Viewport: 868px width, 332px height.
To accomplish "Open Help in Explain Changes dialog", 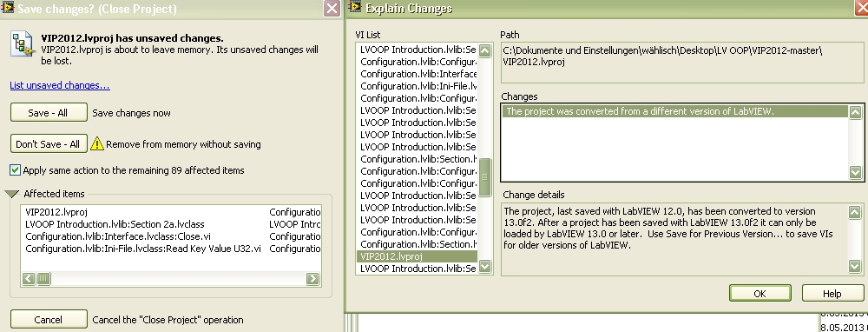I will pyautogui.click(x=832, y=293).
